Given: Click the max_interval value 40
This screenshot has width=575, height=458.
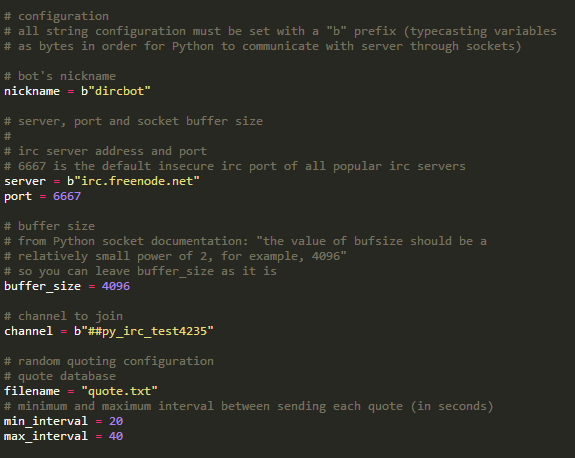Looking at the screenshot, I should point(116,436).
